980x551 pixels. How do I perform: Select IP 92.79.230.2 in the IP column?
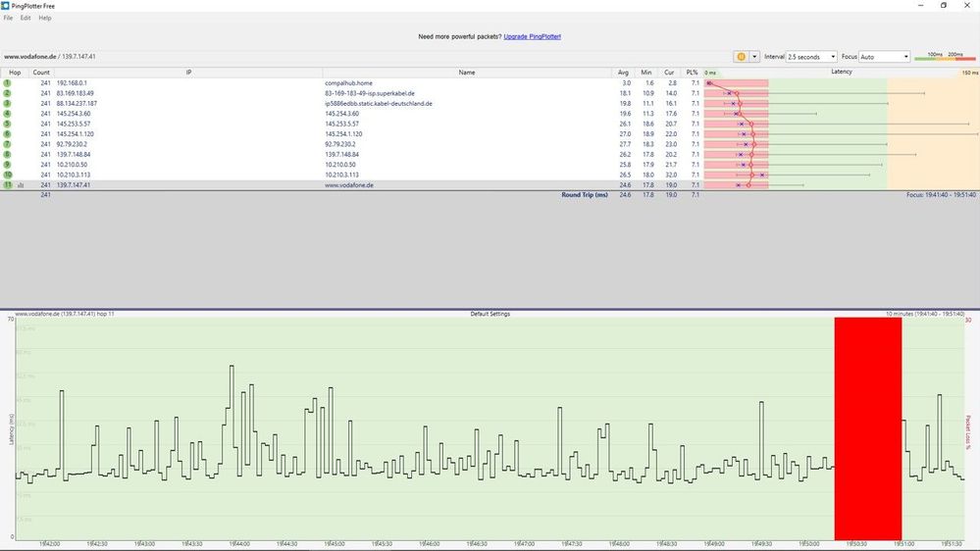click(72, 144)
